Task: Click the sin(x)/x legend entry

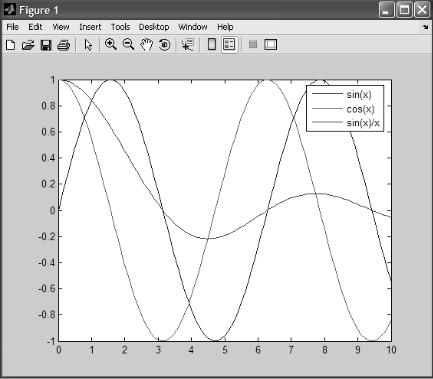Action: point(346,123)
